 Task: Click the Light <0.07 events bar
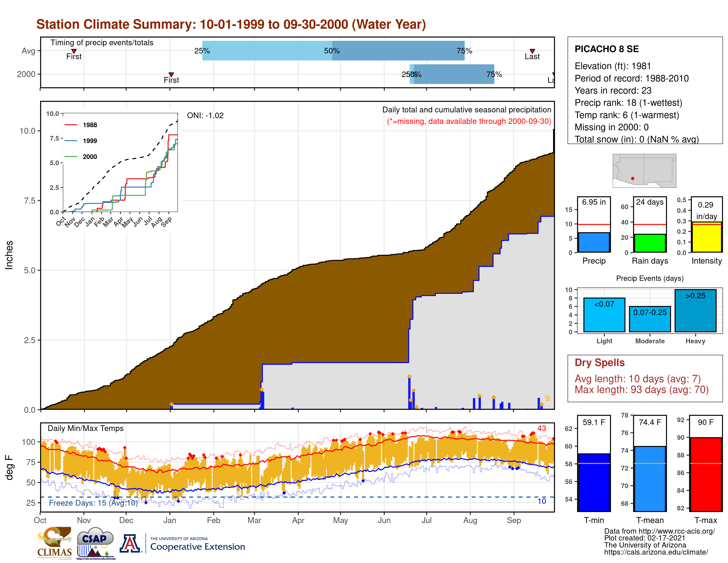tap(604, 315)
